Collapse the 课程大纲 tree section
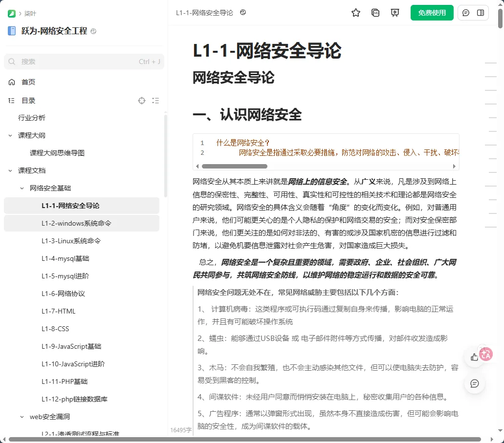The width and height of the screenshot is (504, 443). pos(10,135)
